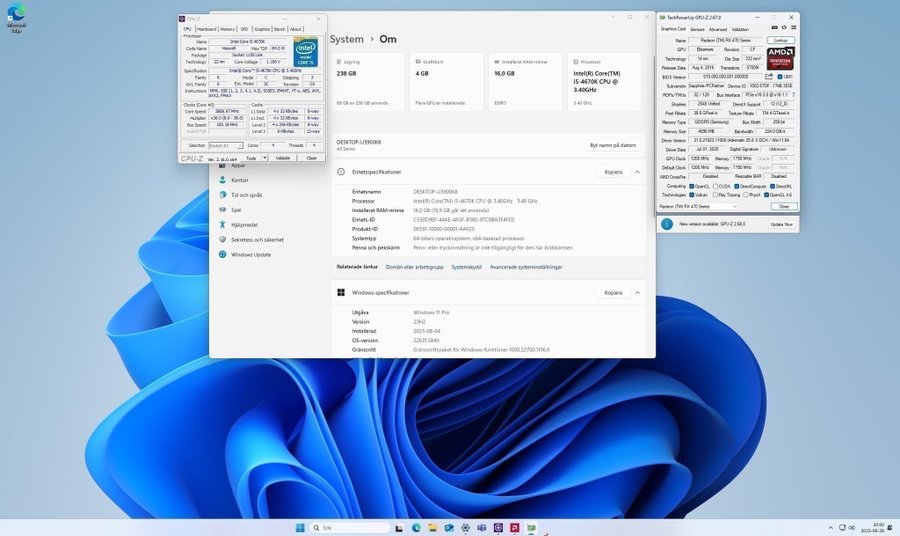Image resolution: width=900 pixels, height=536 pixels.
Task: Click Update Now button in GPU-Z
Action: [781, 224]
